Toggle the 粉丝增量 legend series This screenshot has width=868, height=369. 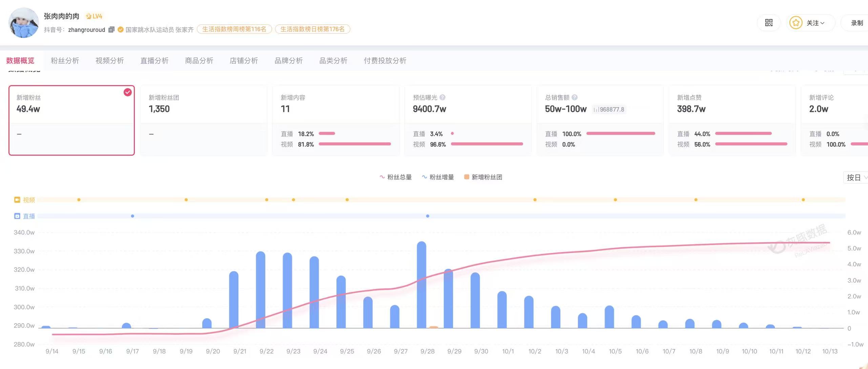pos(438,177)
